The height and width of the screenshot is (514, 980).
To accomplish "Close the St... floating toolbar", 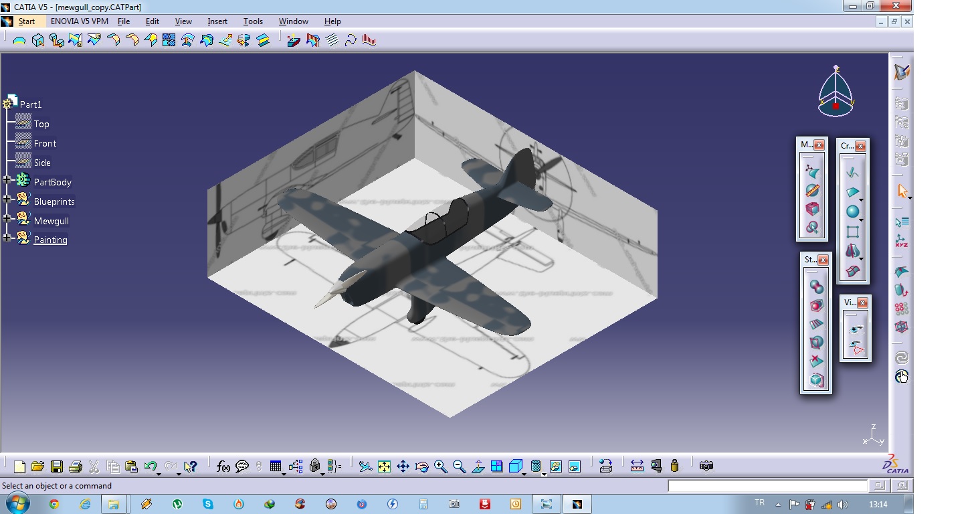I will 823,260.
